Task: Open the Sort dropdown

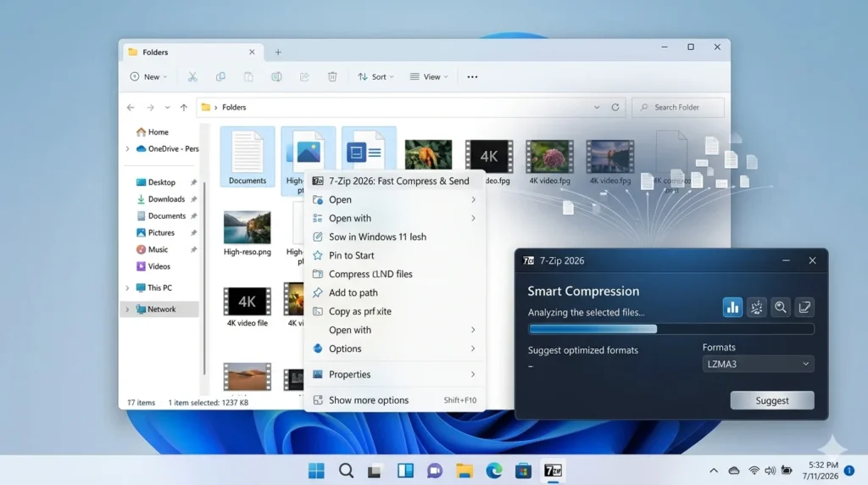Action: 376,77
